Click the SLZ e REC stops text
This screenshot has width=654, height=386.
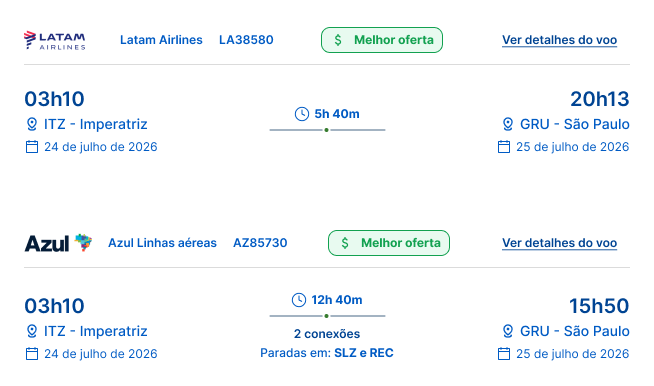coord(364,353)
